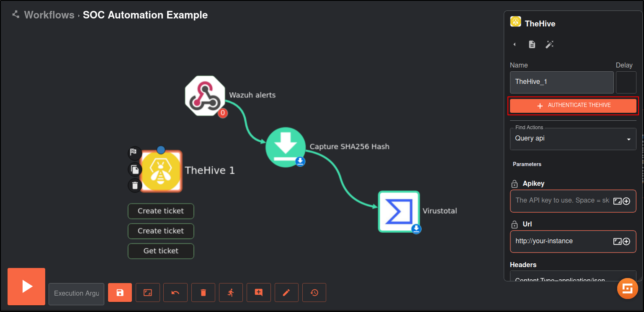The image size is (644, 312).
Task: Delete TheHive 1 node via trash icon beside it
Action: click(134, 185)
